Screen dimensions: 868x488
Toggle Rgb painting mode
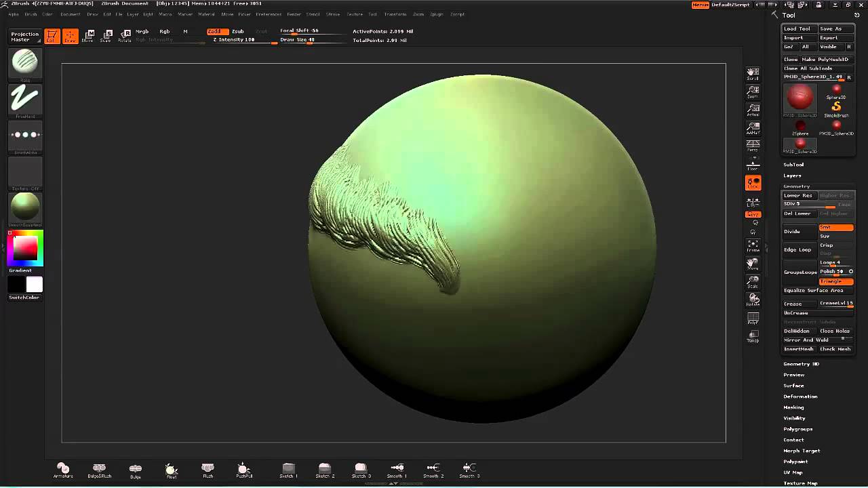tap(165, 31)
